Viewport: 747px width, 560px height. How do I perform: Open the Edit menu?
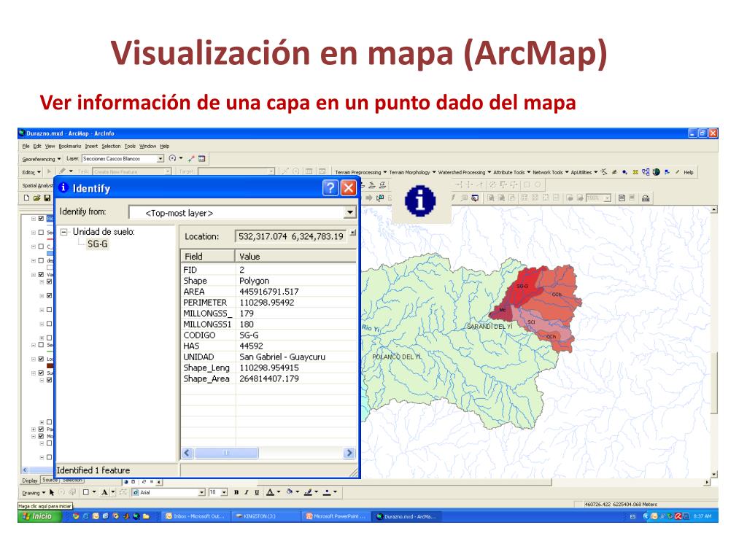(37, 146)
